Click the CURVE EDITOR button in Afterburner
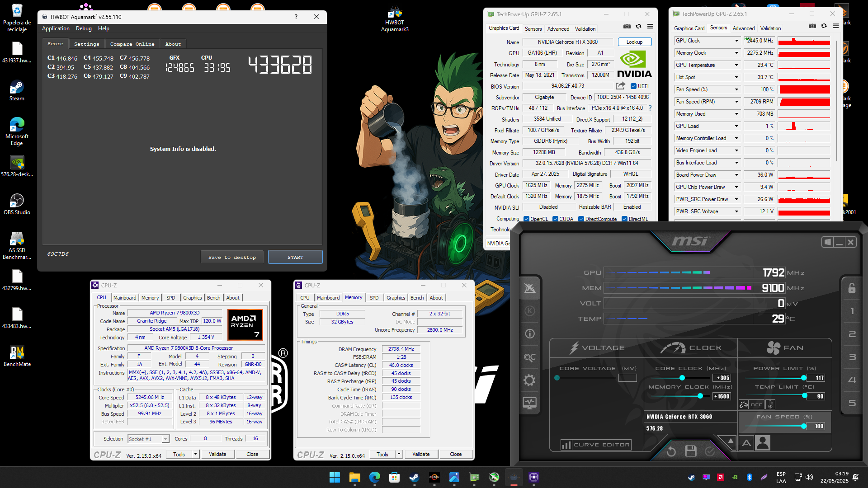Viewport: 868px width, 488px height. pyautogui.click(x=596, y=445)
